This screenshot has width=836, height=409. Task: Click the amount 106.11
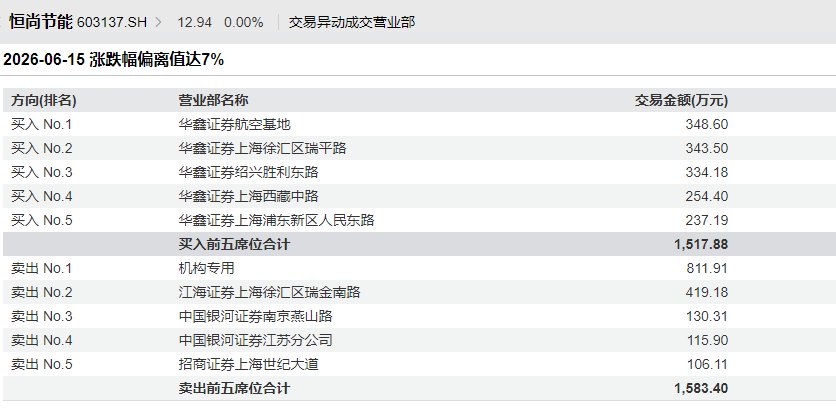click(706, 364)
